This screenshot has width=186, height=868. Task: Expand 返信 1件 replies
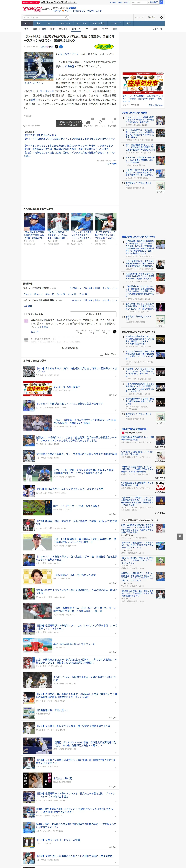(35, 332)
